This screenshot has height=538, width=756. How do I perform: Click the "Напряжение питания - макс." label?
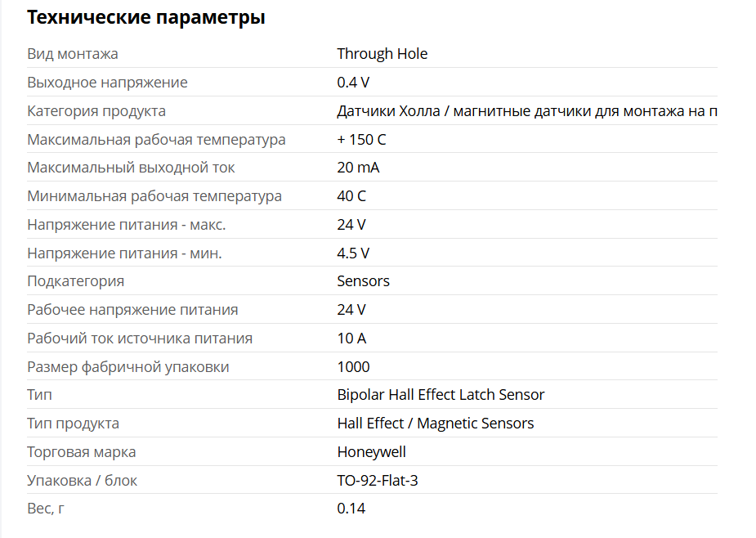127,225
